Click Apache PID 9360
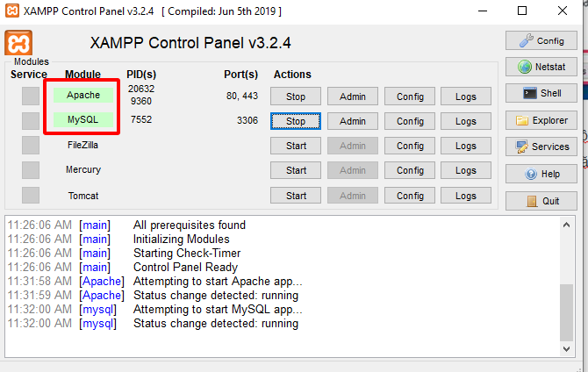588x372 pixels. coord(141,101)
